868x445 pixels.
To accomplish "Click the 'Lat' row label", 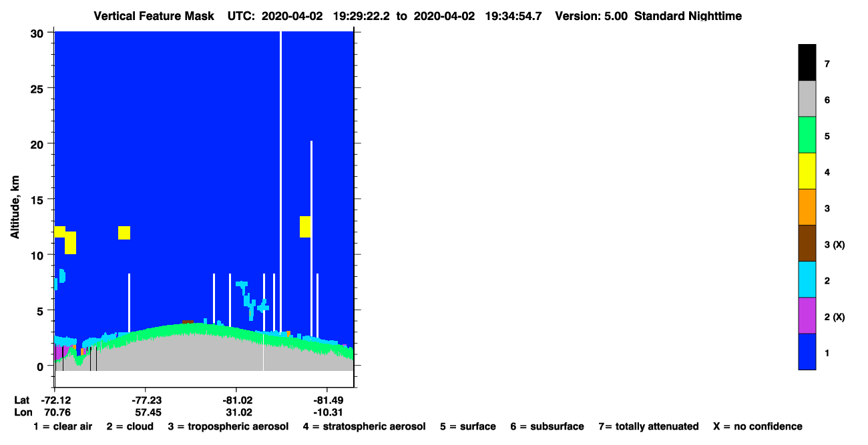I will (x=22, y=400).
